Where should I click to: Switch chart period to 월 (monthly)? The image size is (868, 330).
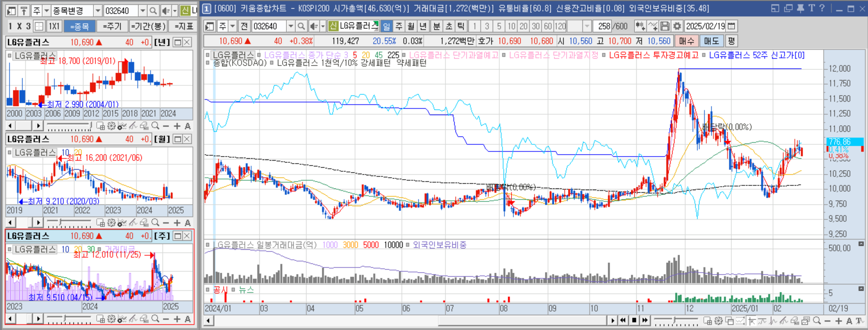(411, 26)
